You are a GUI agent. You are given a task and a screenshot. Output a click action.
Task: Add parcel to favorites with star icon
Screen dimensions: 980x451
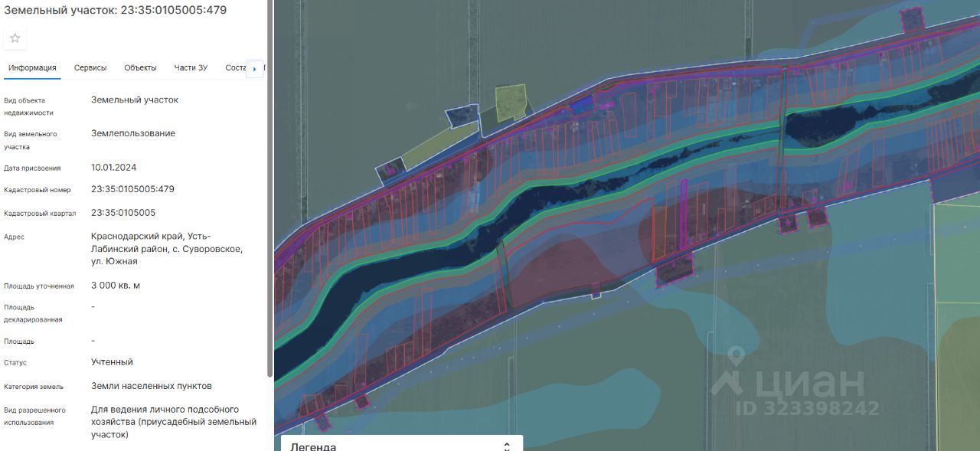tap(15, 38)
